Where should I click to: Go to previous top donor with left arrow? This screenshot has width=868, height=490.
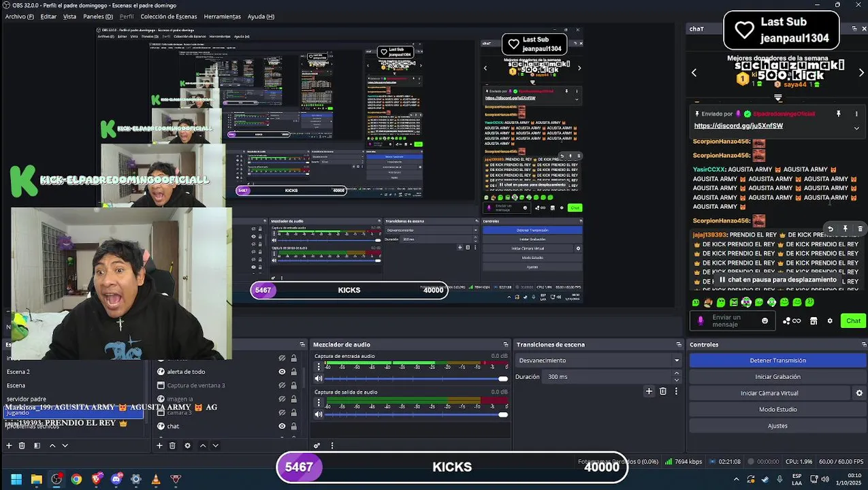pyautogui.click(x=694, y=73)
